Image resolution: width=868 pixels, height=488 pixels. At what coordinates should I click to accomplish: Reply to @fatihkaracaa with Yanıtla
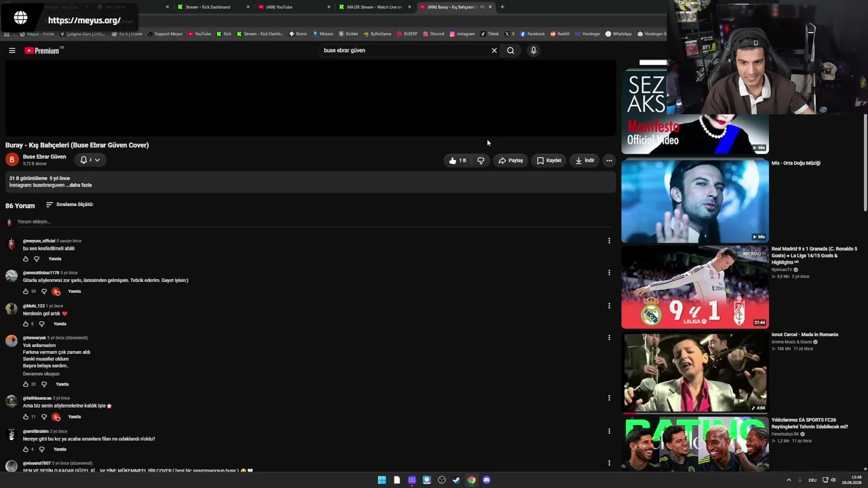pyautogui.click(x=75, y=417)
